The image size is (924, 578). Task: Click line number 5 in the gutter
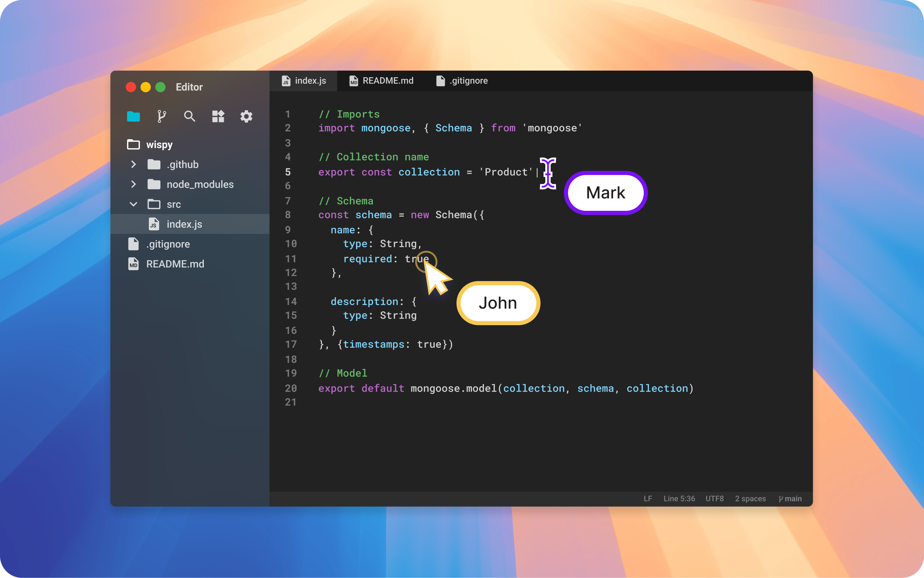pos(287,172)
